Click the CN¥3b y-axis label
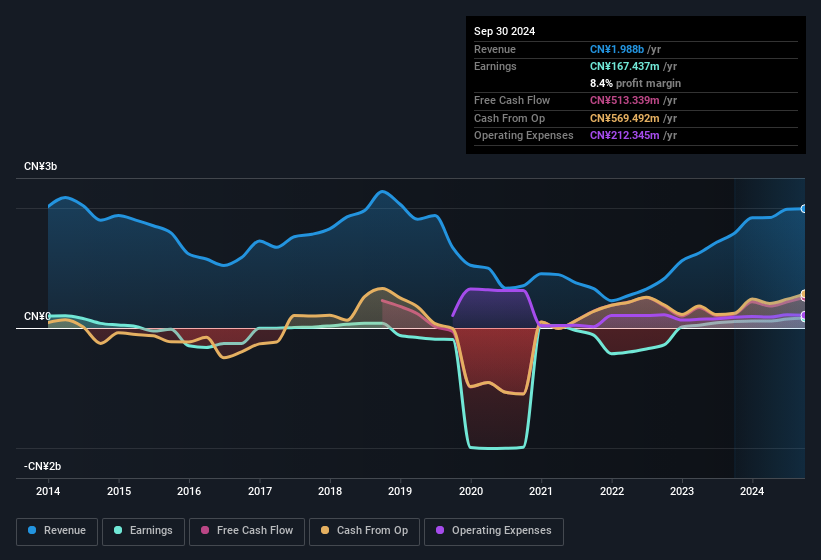 pos(40,166)
